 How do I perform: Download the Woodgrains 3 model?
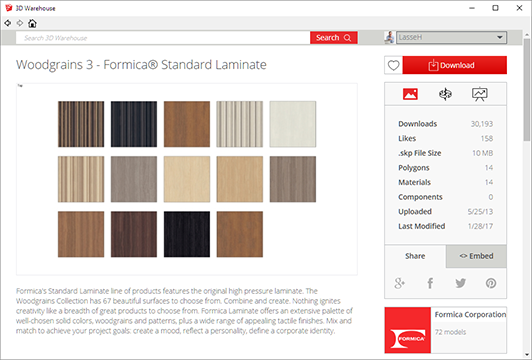[x=455, y=65]
